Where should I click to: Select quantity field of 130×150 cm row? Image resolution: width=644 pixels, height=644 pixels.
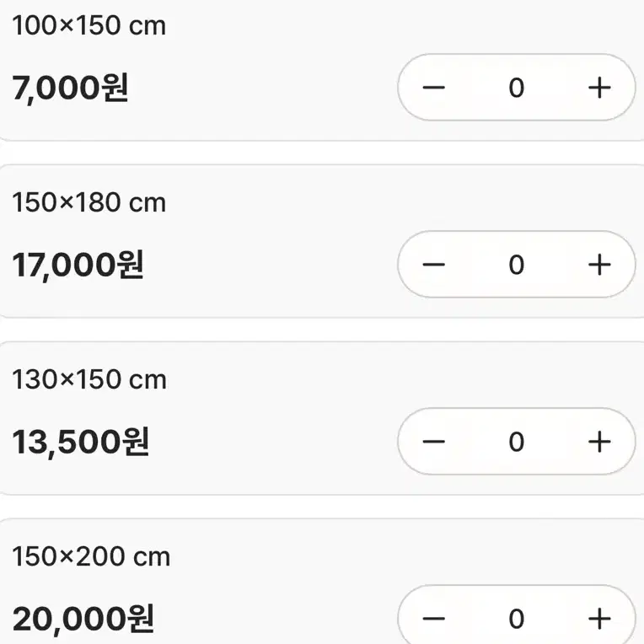click(x=516, y=442)
